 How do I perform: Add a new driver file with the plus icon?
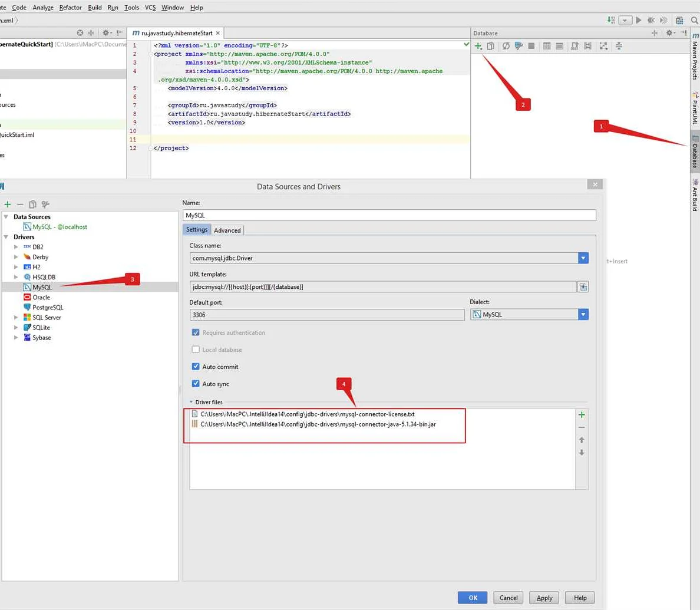(581, 414)
